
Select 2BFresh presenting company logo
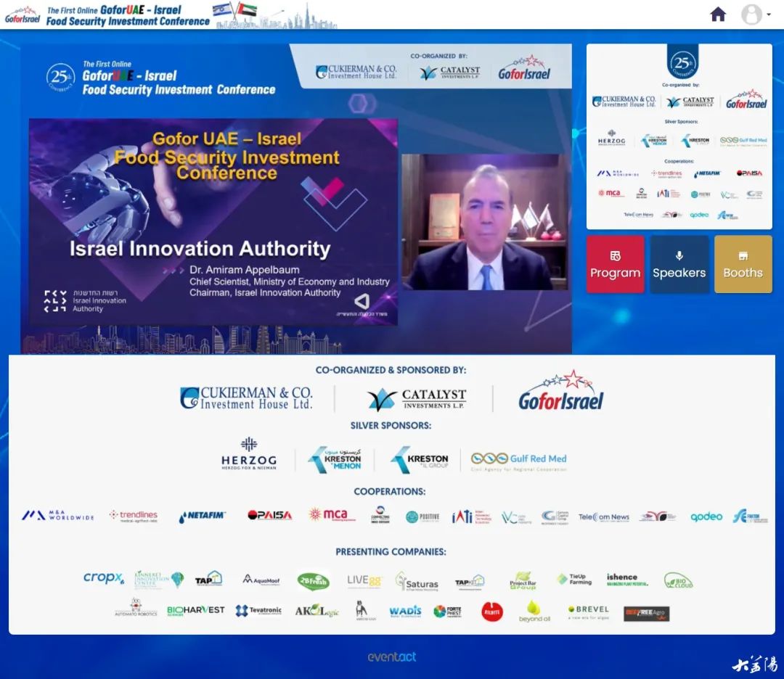pyautogui.click(x=313, y=581)
